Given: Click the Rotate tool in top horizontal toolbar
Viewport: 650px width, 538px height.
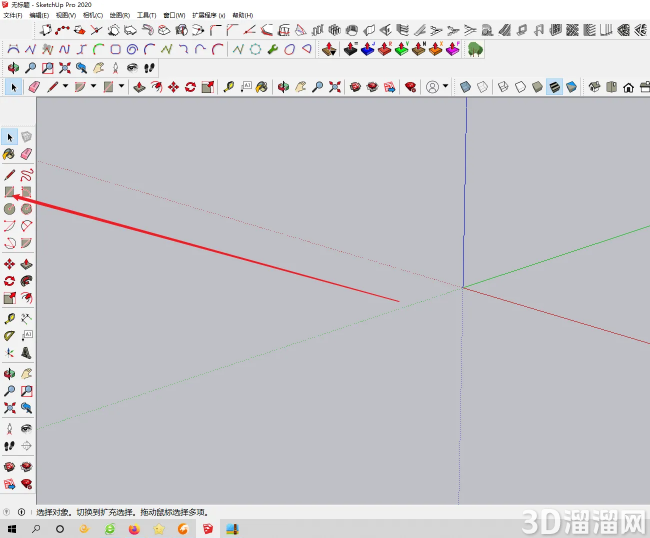Looking at the screenshot, I should [x=190, y=87].
